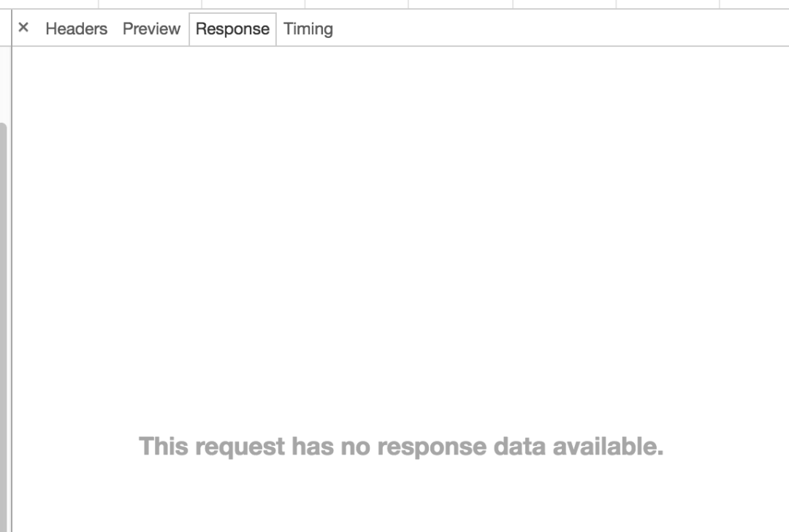This screenshot has height=532, width=789.
Task: Click the timeline grid strip above the tabs
Action: (394, 4)
